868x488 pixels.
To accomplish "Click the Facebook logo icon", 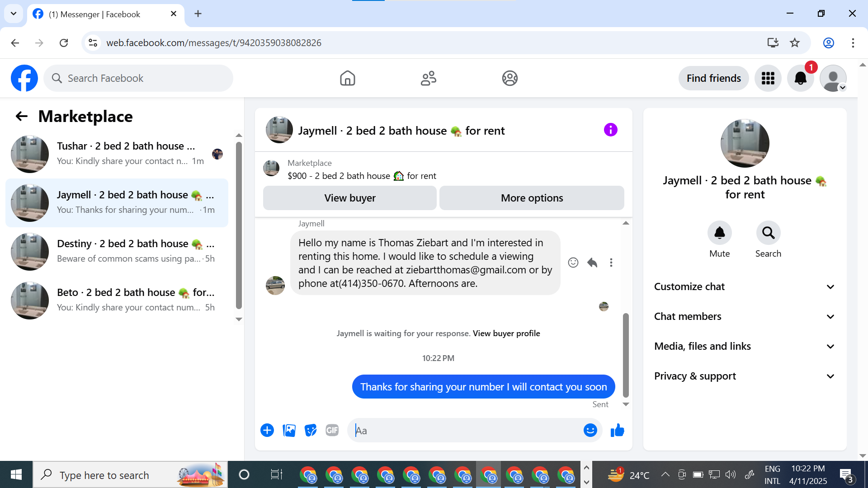I will tap(24, 78).
